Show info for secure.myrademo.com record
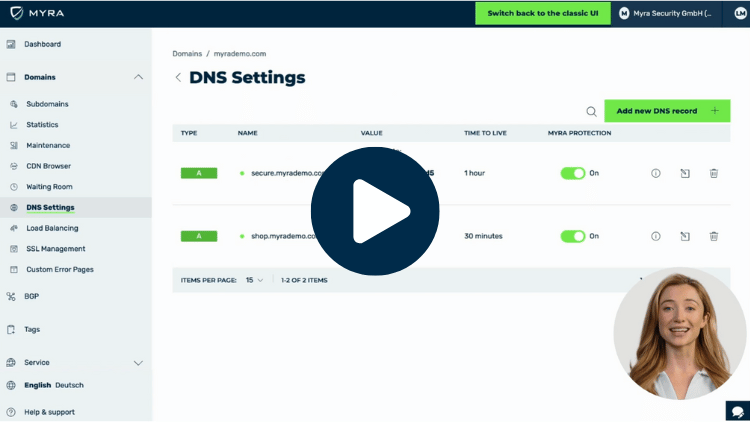This screenshot has height=422, width=750. [x=656, y=173]
